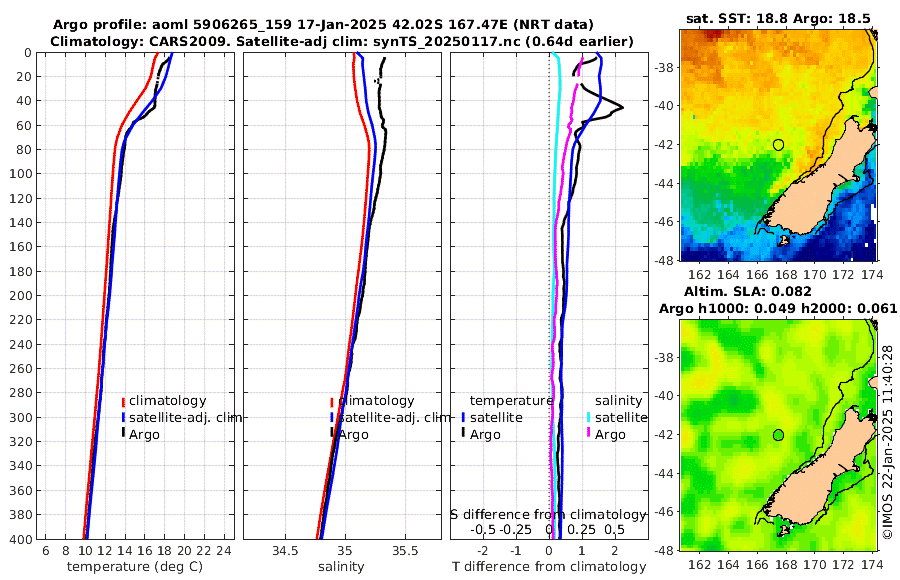Click the black Argo swatch in temperature legend
900x580 pixels.
(x=123, y=432)
